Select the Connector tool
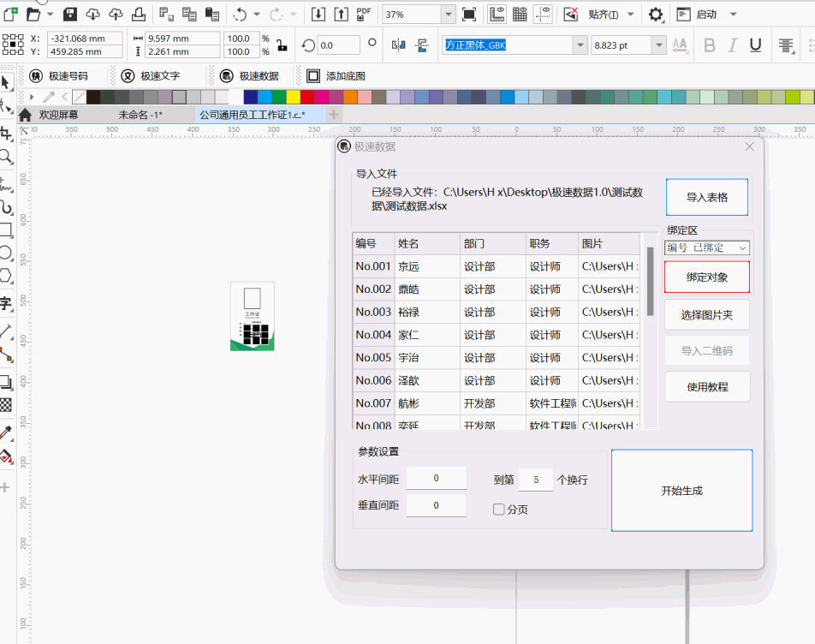This screenshot has width=815, height=644. [6, 355]
